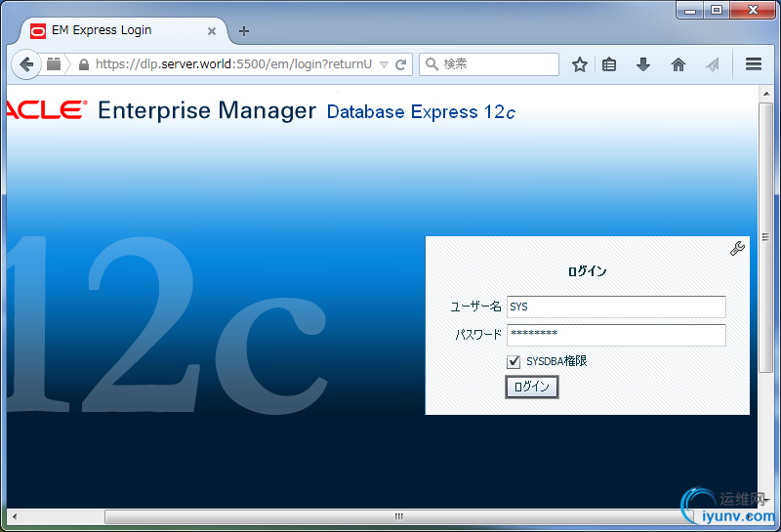Click the Oracle tab favicon

point(38,31)
